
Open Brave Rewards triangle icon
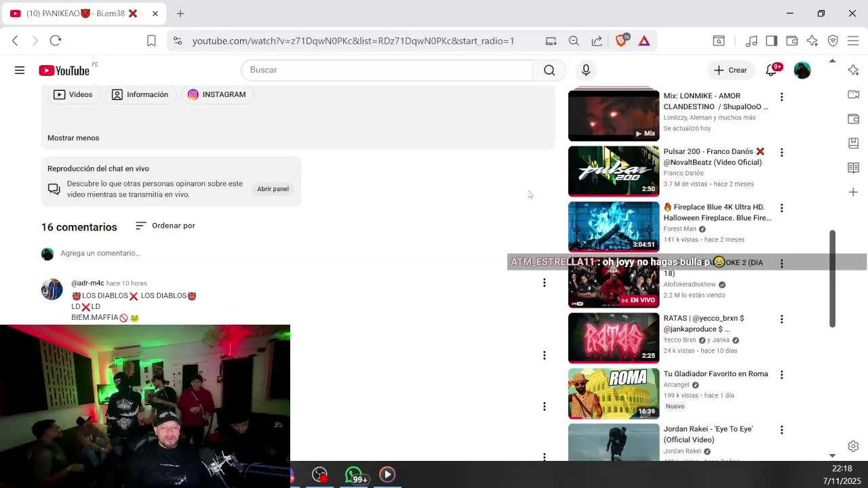[x=644, y=41]
